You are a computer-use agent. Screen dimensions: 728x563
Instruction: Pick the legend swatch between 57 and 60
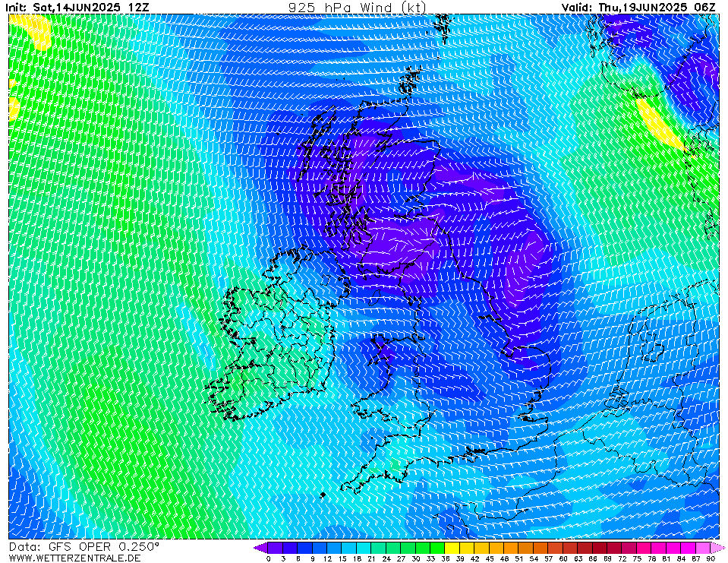click(x=555, y=548)
